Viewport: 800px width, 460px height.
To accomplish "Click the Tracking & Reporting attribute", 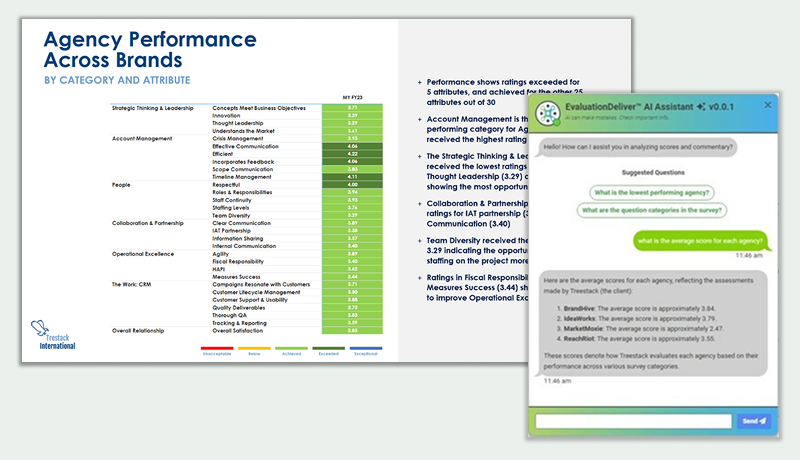I will [239, 323].
